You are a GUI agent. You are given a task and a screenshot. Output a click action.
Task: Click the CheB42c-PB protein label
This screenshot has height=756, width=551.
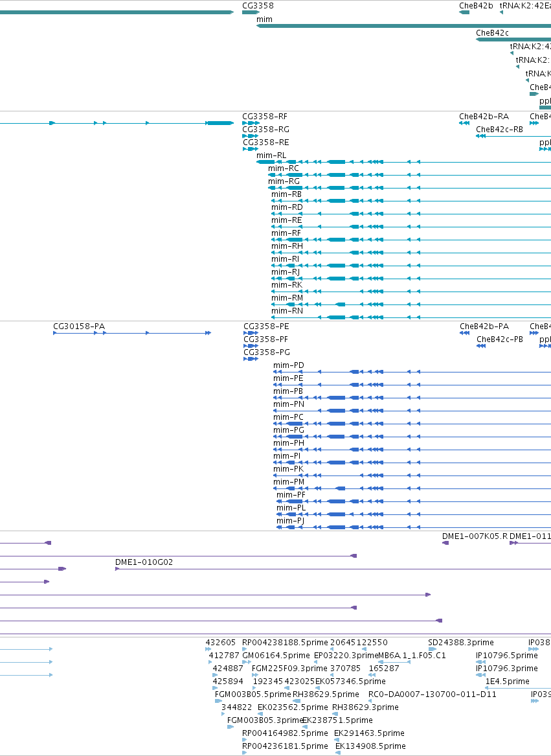pyautogui.click(x=499, y=340)
